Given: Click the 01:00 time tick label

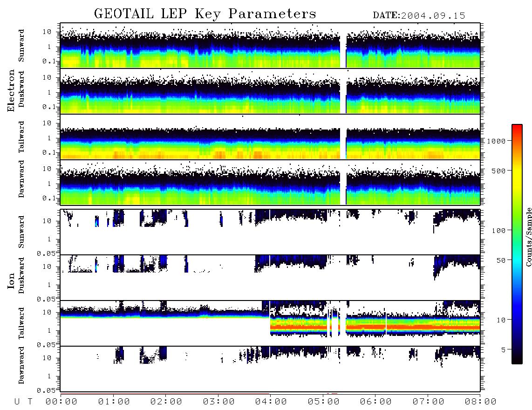Looking at the screenshot, I should (x=114, y=402).
